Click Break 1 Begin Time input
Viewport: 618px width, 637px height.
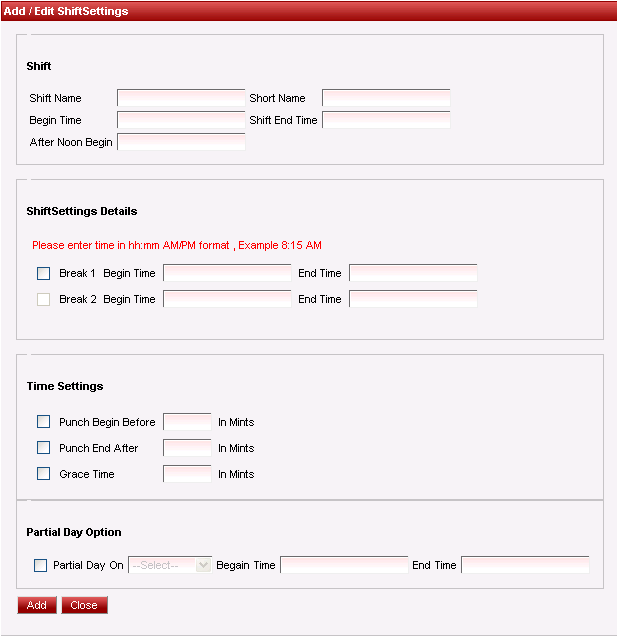pyautogui.click(x=227, y=273)
